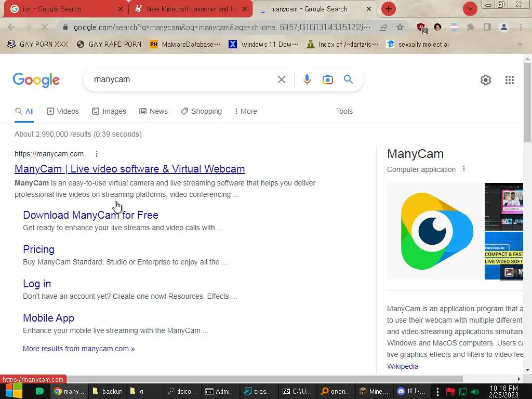Screen dimensions: 532x399
Task: Open the Index of /~dartz bookmark
Action: (x=342, y=45)
